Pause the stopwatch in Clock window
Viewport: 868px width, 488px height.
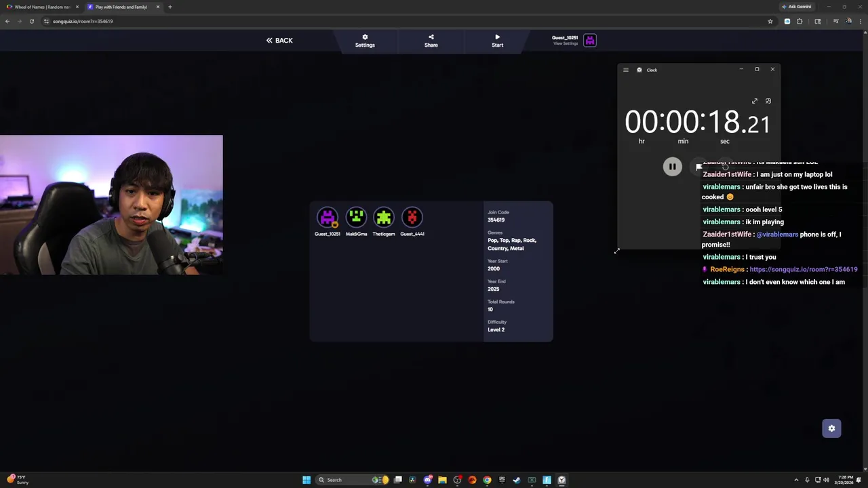pyautogui.click(x=672, y=167)
